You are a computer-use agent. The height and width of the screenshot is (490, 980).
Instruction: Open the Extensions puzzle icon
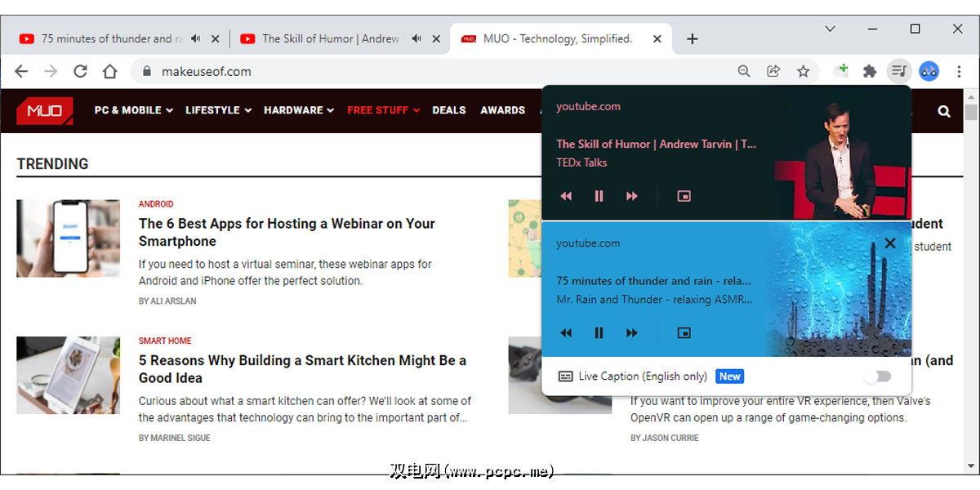point(870,71)
